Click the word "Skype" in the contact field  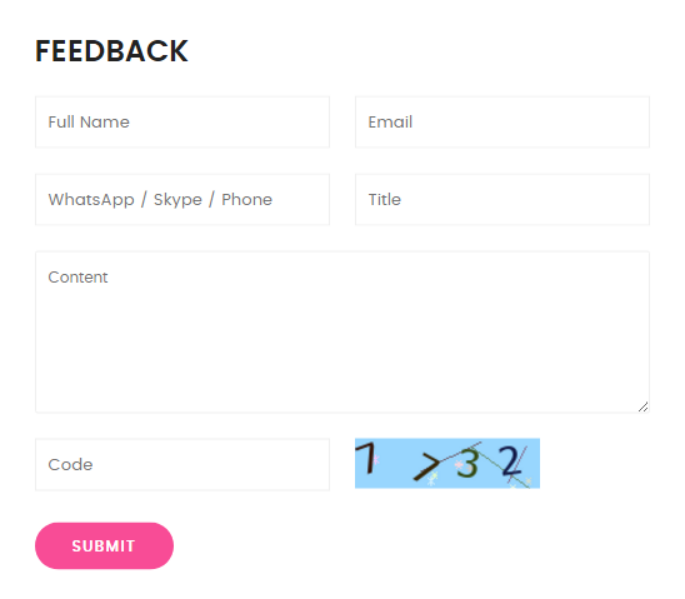(x=178, y=199)
